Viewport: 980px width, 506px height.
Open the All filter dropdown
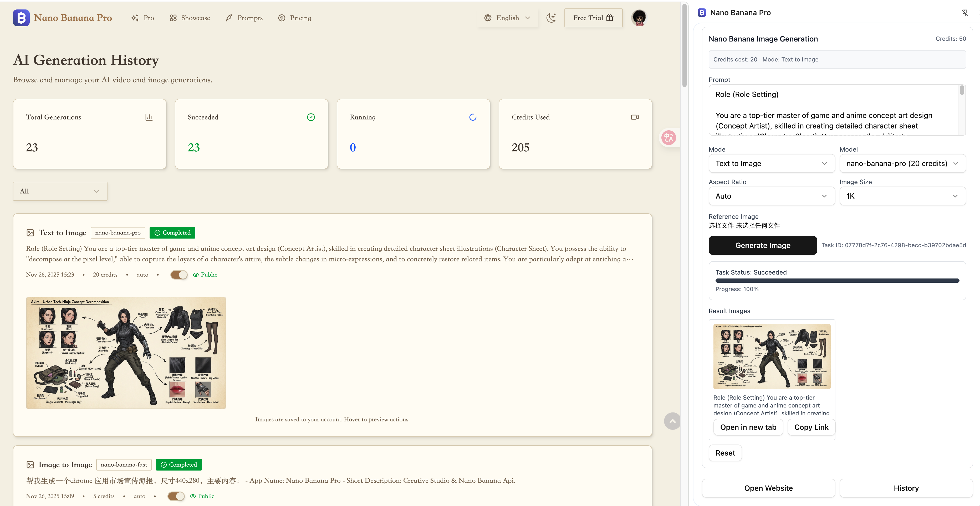point(59,191)
